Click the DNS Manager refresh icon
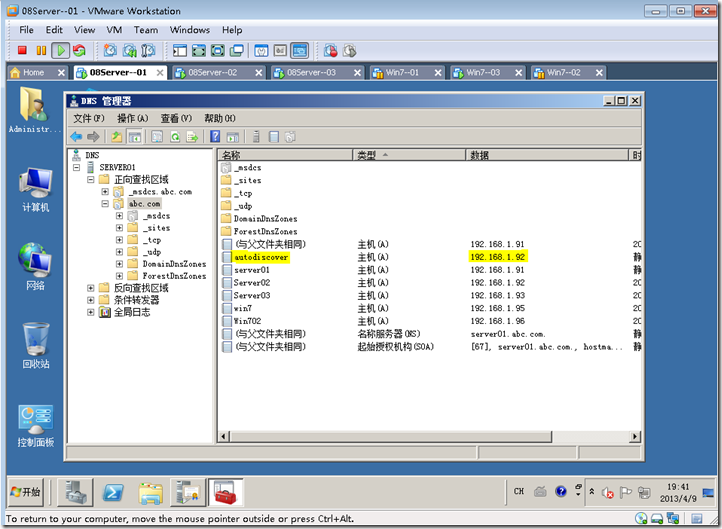This screenshot has height=529, width=722. 175,137
